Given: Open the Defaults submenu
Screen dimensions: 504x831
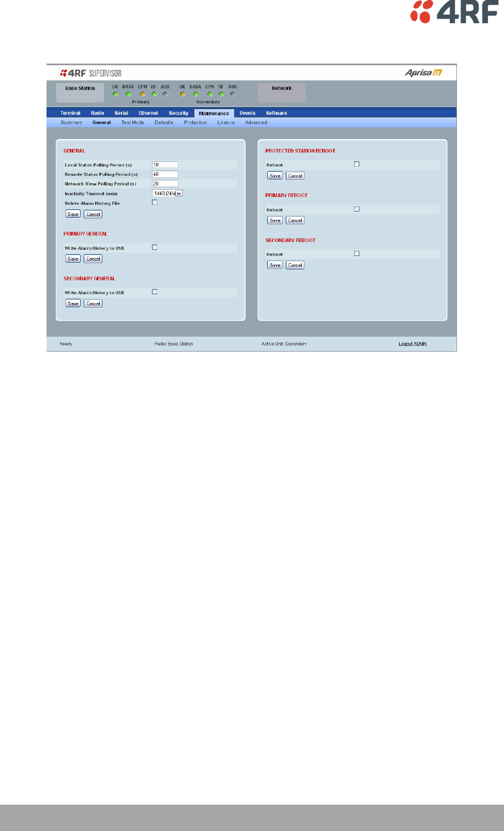Looking at the screenshot, I should point(164,123).
